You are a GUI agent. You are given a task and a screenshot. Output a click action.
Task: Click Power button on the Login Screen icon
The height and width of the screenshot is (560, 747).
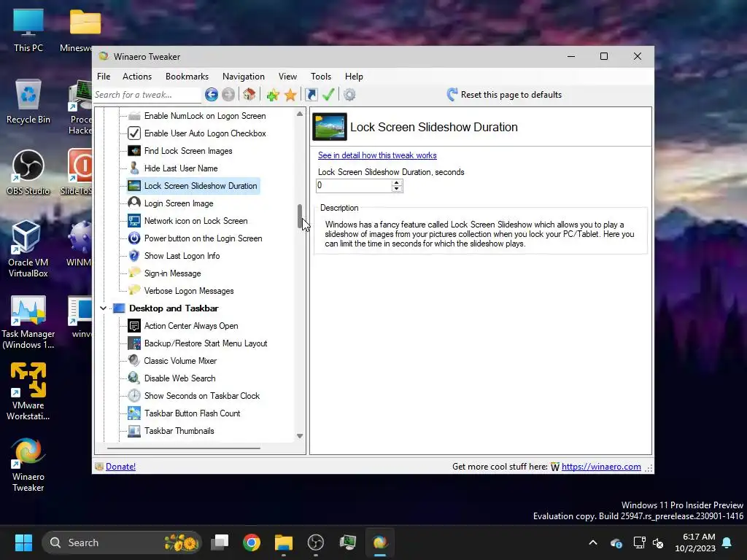[134, 238]
